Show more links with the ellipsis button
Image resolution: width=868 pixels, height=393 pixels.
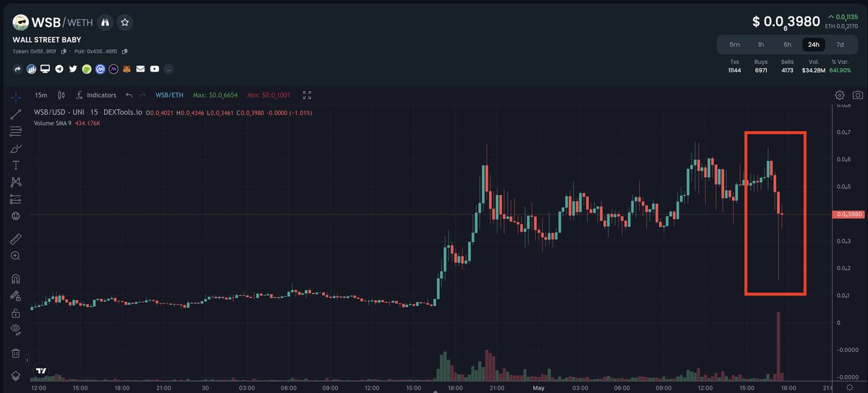(x=169, y=69)
